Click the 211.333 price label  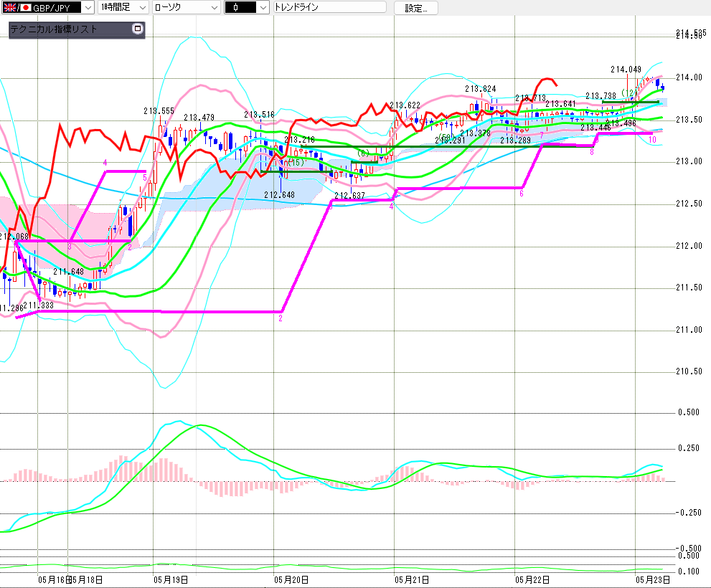pos(38,305)
